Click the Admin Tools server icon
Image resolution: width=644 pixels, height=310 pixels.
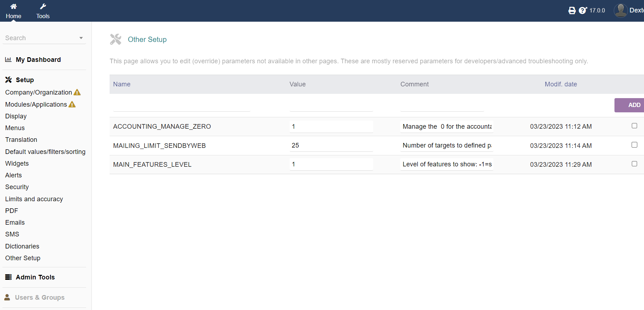(x=9, y=277)
